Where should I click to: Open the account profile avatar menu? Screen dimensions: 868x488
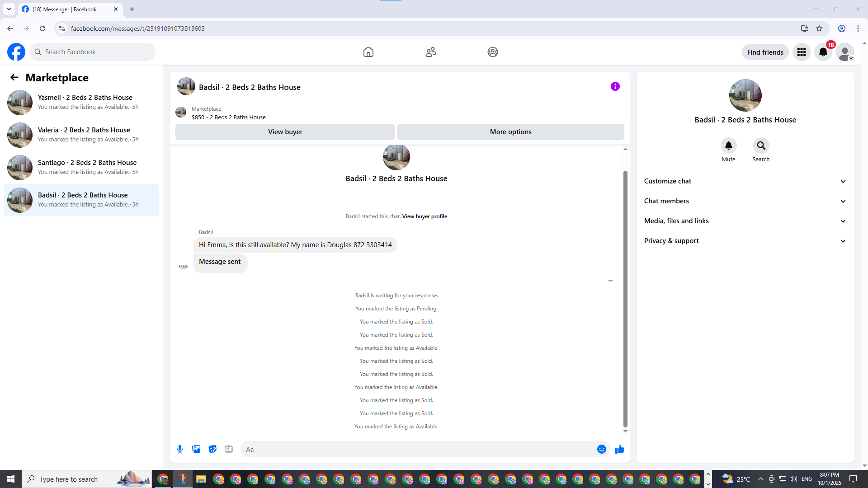[x=845, y=52]
